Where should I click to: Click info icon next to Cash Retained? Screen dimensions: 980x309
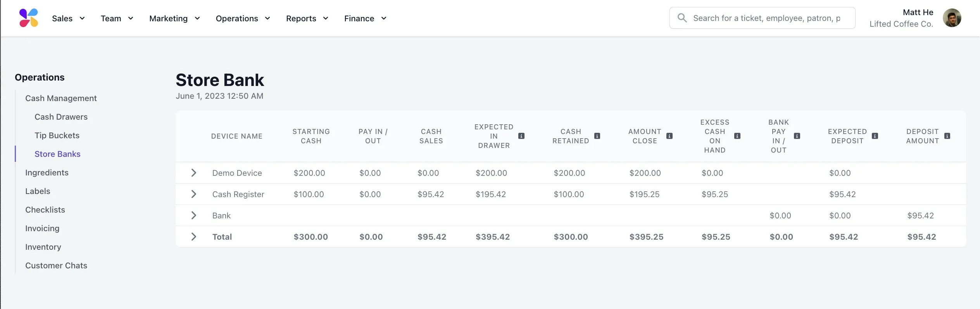pos(597,136)
